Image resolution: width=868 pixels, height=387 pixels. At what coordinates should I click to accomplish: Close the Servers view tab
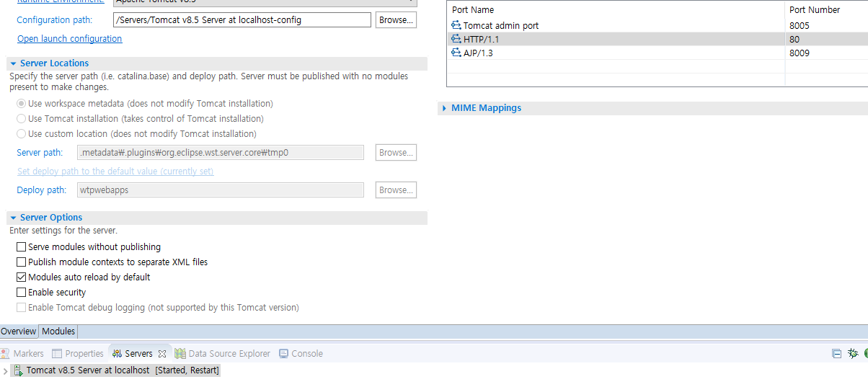[x=162, y=354]
